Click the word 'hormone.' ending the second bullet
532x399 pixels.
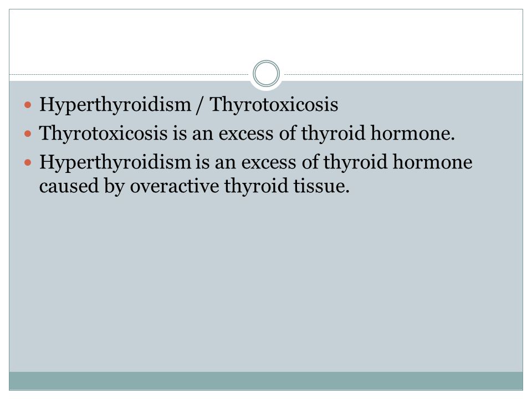tap(412, 132)
